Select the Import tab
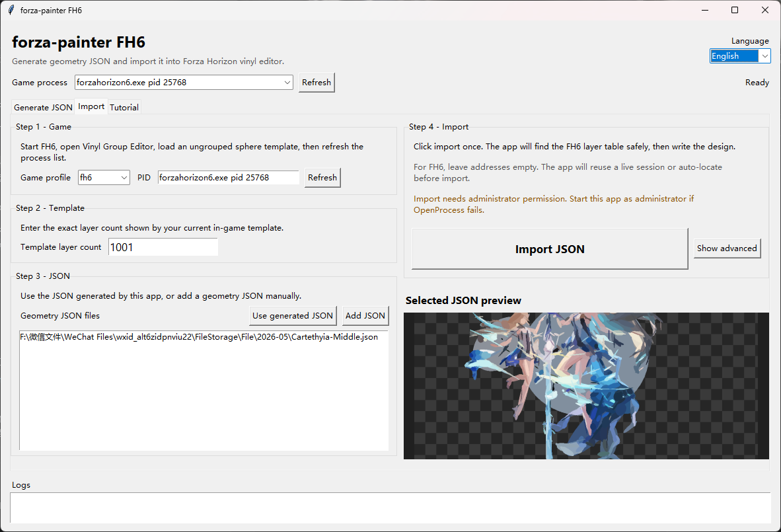This screenshot has height=532, width=781. click(91, 106)
